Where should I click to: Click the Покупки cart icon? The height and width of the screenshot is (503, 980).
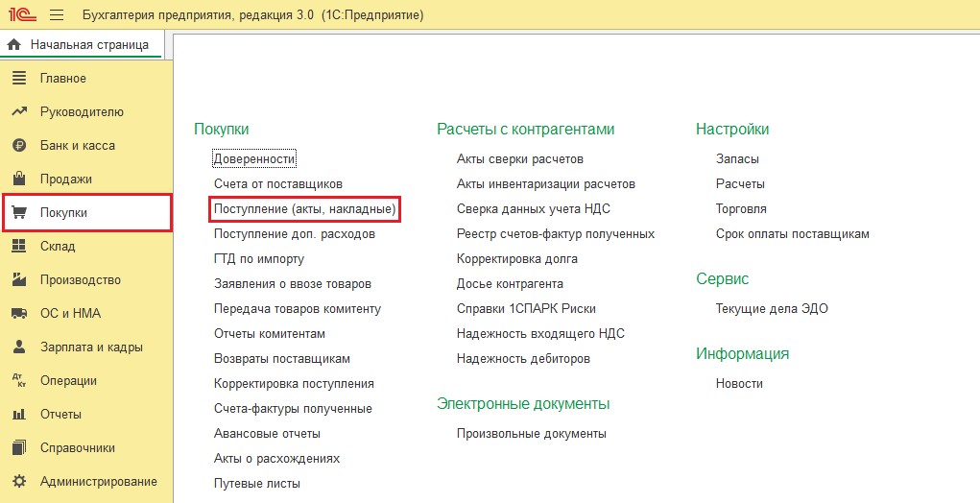click(19, 212)
